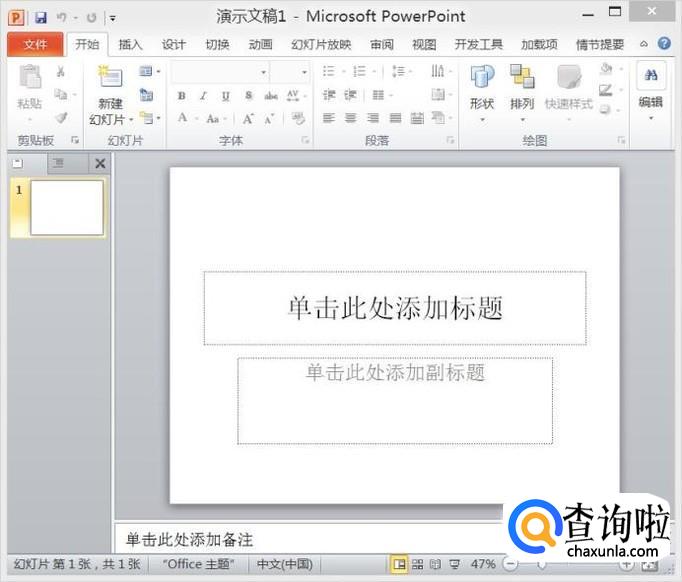
Task: Click the Decrease List Level icon
Action: [x=329, y=95]
